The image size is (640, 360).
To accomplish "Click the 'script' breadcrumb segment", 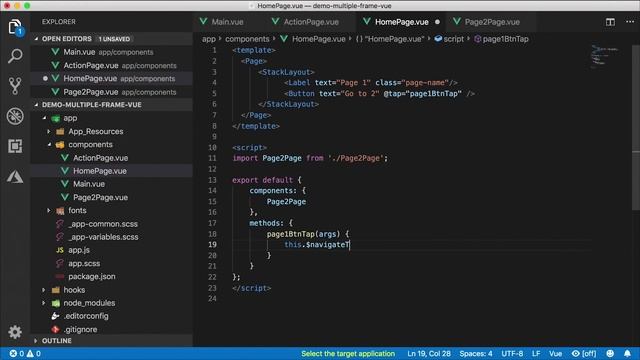I will tap(449, 39).
